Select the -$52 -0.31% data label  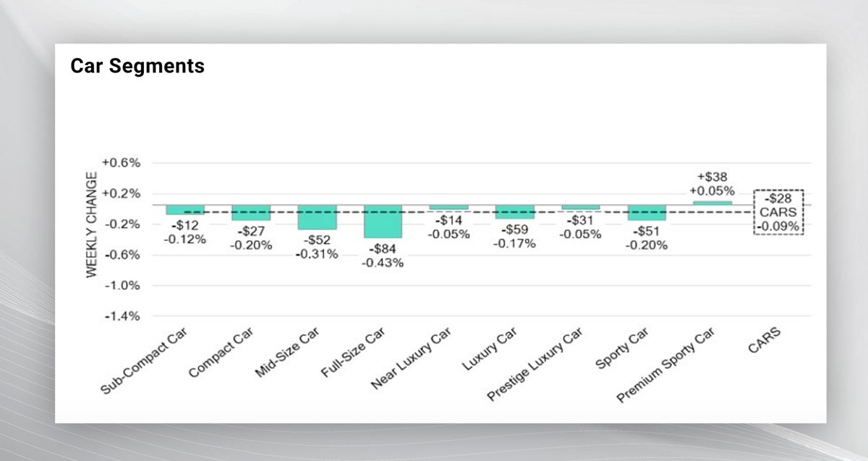(x=317, y=247)
